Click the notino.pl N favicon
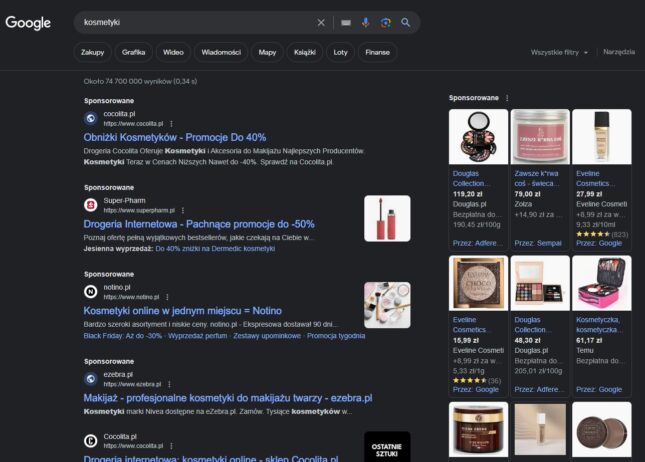The image size is (645, 462). [x=90, y=292]
